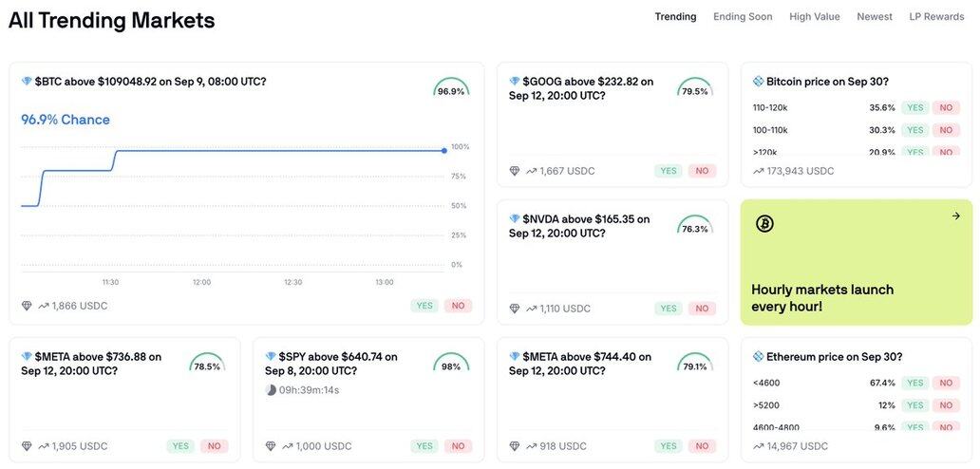Image resolution: width=980 pixels, height=469 pixels.
Task: Click the gem outline icon next to 1,110 USDC
Action: [515, 309]
